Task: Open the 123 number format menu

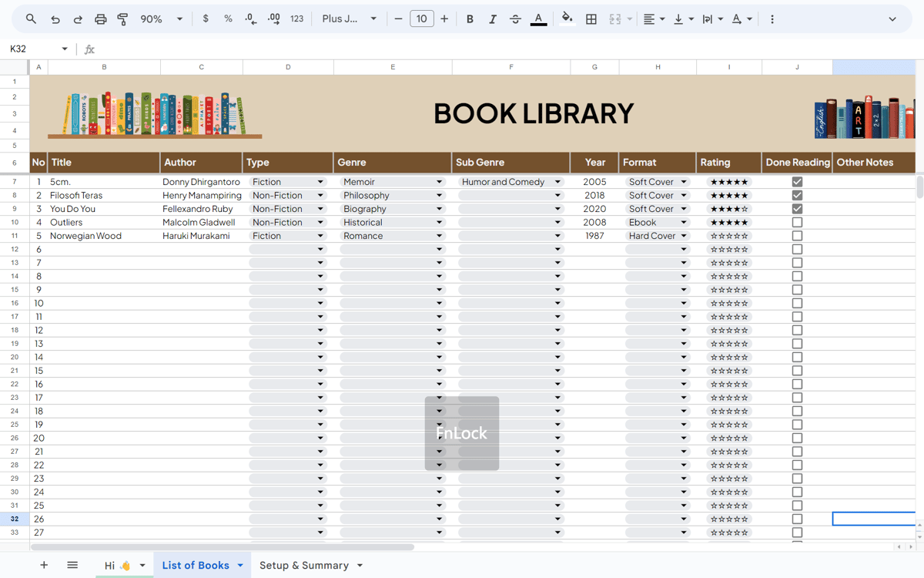Action: click(297, 19)
